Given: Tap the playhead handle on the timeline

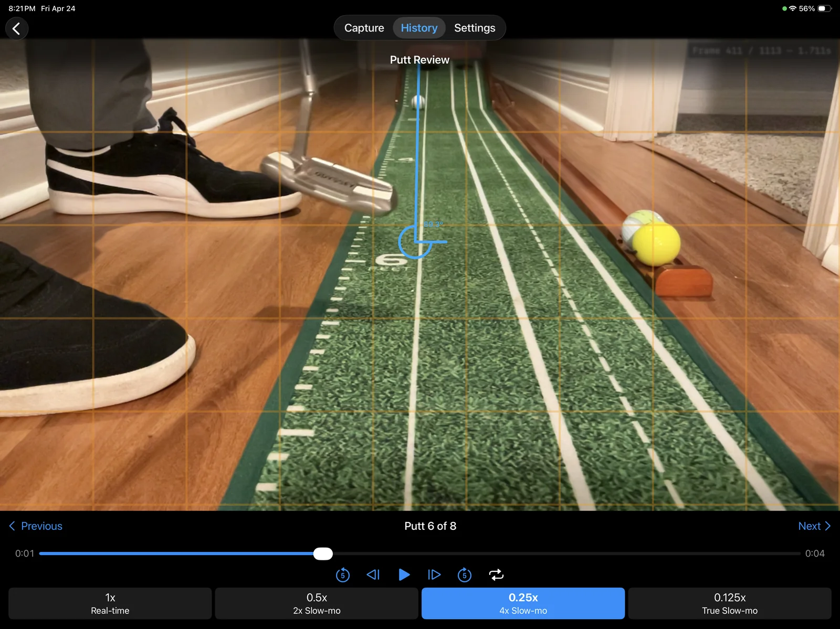Looking at the screenshot, I should 323,553.
